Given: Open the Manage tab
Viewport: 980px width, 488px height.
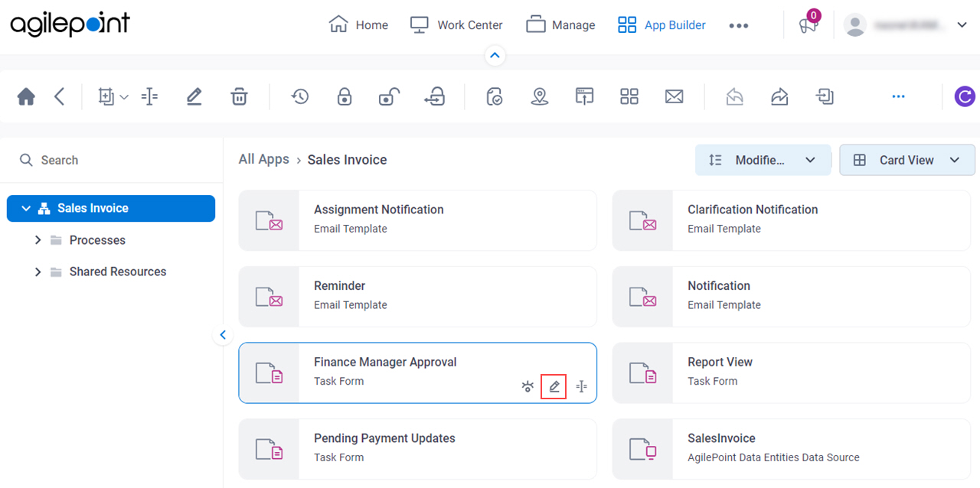Looking at the screenshot, I should click(x=560, y=24).
